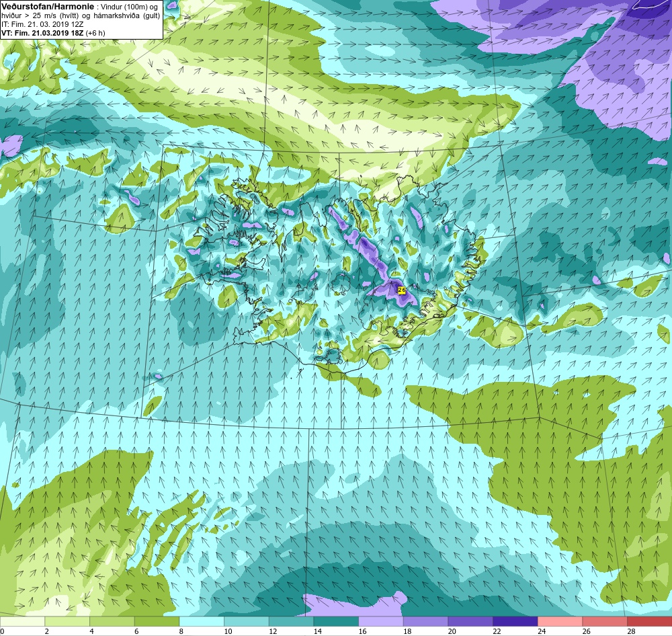Select the 0–2 m/s pale yellow legend swatch

tap(22, 621)
